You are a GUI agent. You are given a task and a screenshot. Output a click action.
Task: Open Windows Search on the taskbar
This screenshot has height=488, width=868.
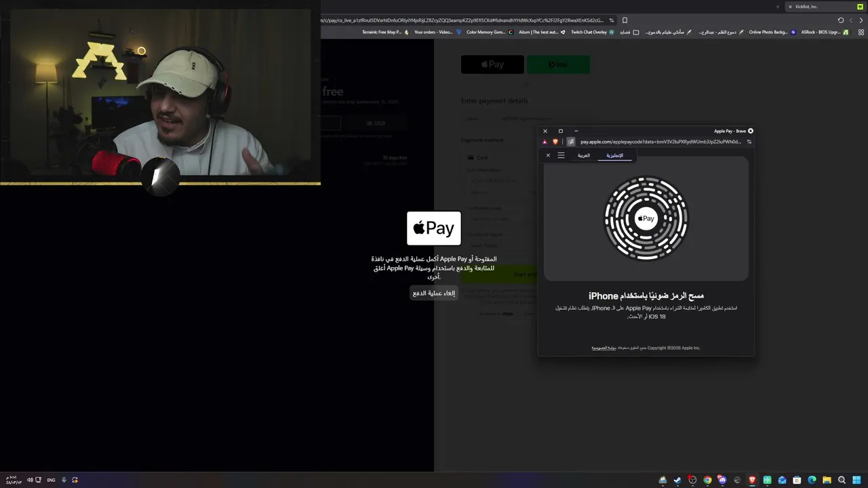pos(842,480)
